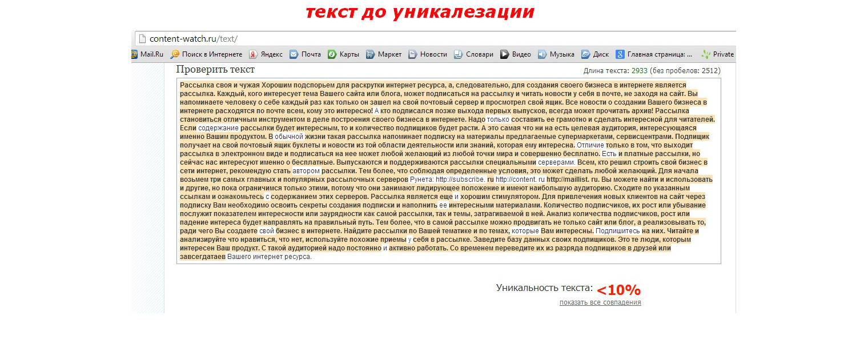Click the page icon in address bar
This screenshot has height=343, width=868.
tap(142, 39)
